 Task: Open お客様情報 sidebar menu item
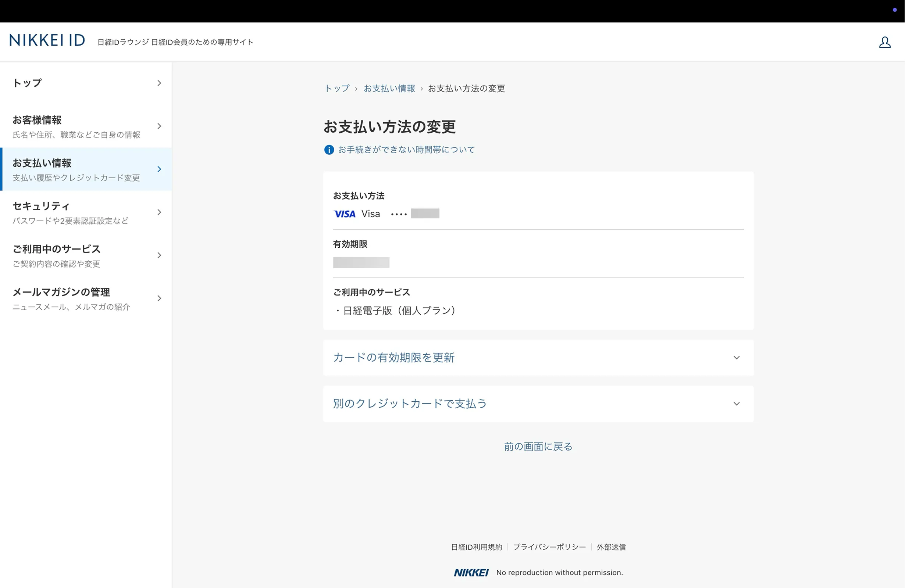86,126
